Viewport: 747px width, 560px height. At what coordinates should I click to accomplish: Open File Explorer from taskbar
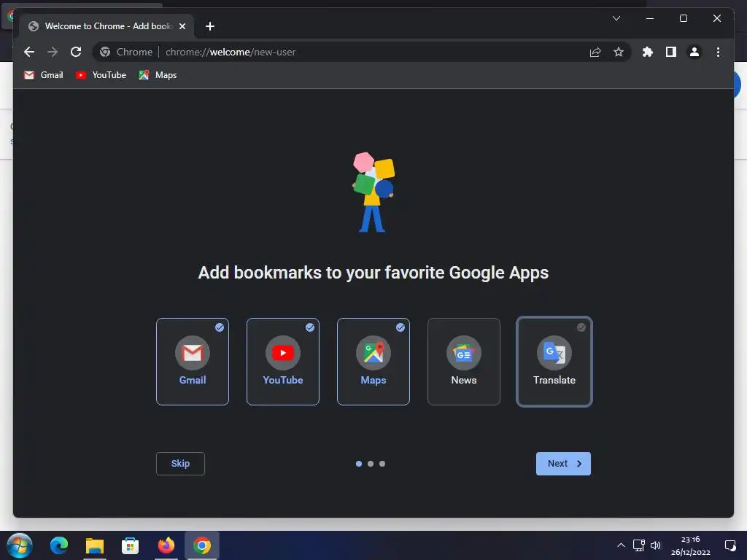pos(95,545)
